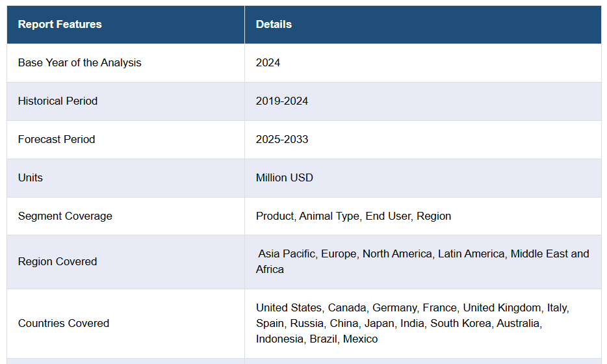Select the "Historical Period" row label
This screenshot has height=364, width=607.
tap(58, 101)
